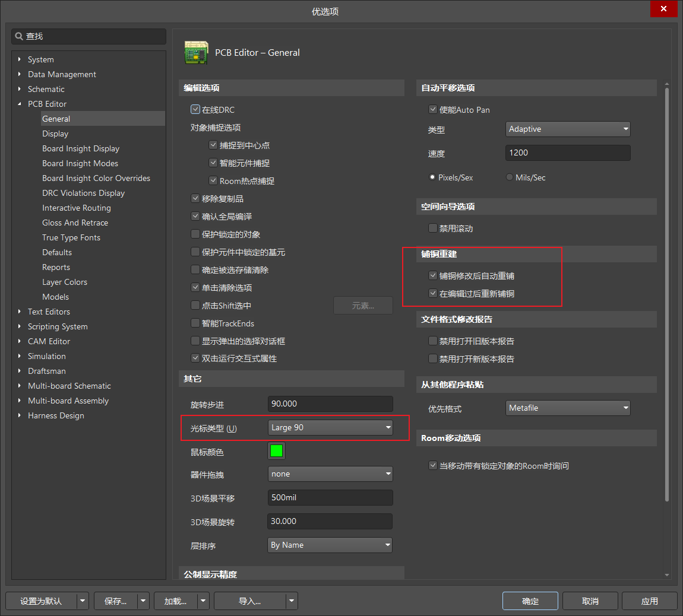Open Interactive Routing page
Screen dimensions: 683x616
pyautogui.click(x=76, y=208)
